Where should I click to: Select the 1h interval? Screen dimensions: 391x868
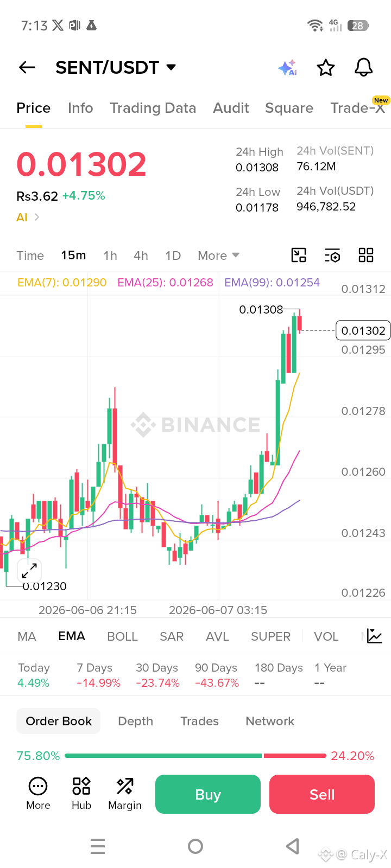click(x=110, y=256)
